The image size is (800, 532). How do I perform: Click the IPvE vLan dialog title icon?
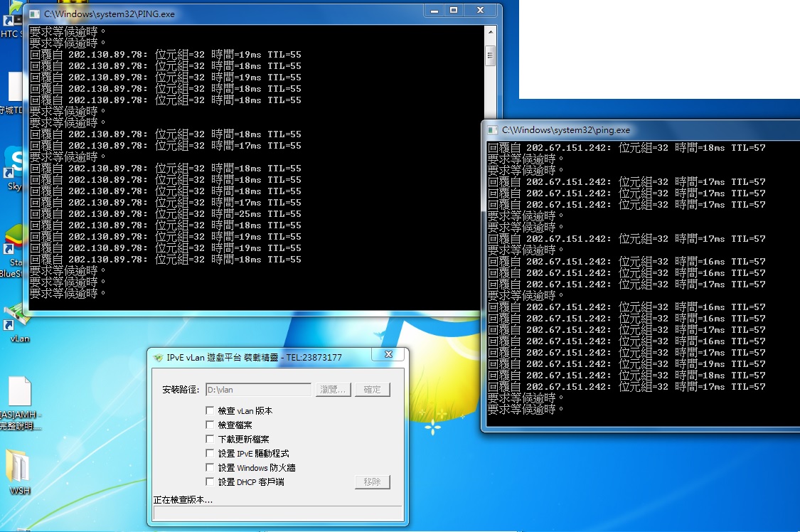[x=158, y=358]
